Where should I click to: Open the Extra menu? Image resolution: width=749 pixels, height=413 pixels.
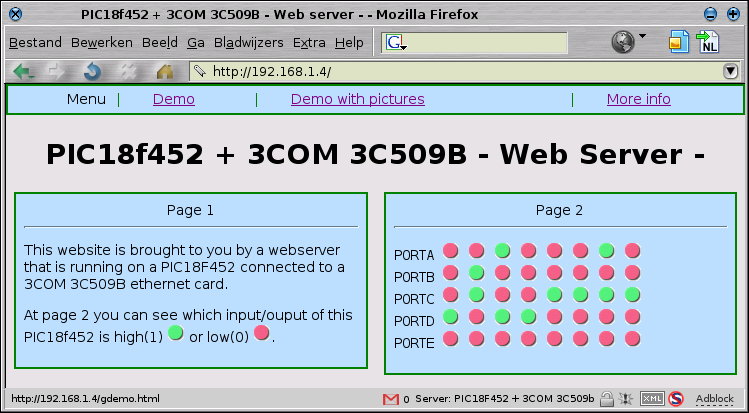point(309,43)
